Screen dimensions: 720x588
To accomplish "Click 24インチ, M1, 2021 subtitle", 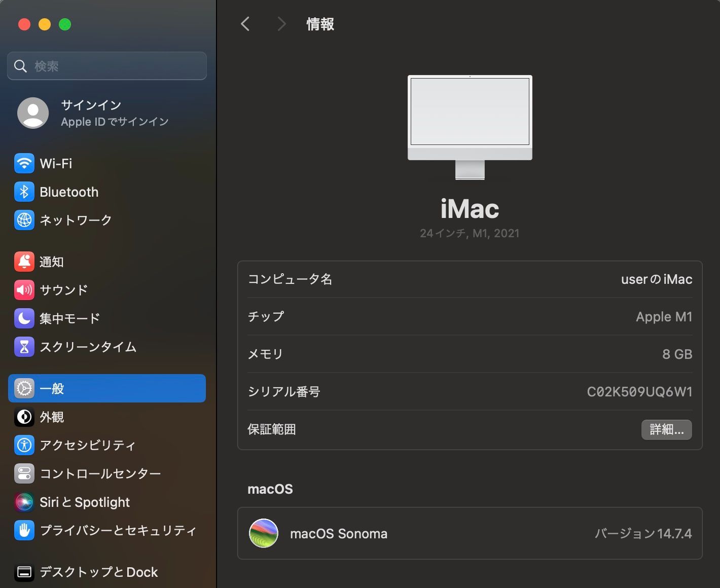I will point(470,233).
